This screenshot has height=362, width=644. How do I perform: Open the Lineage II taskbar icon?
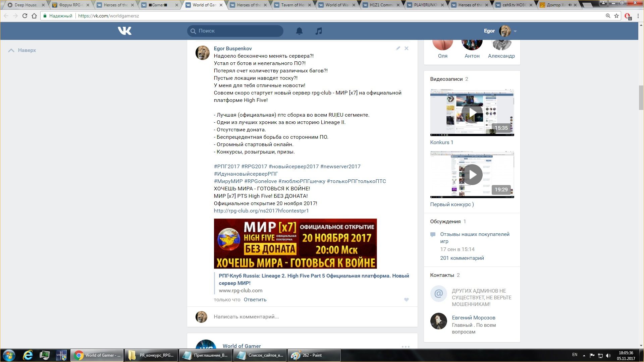coord(61,355)
